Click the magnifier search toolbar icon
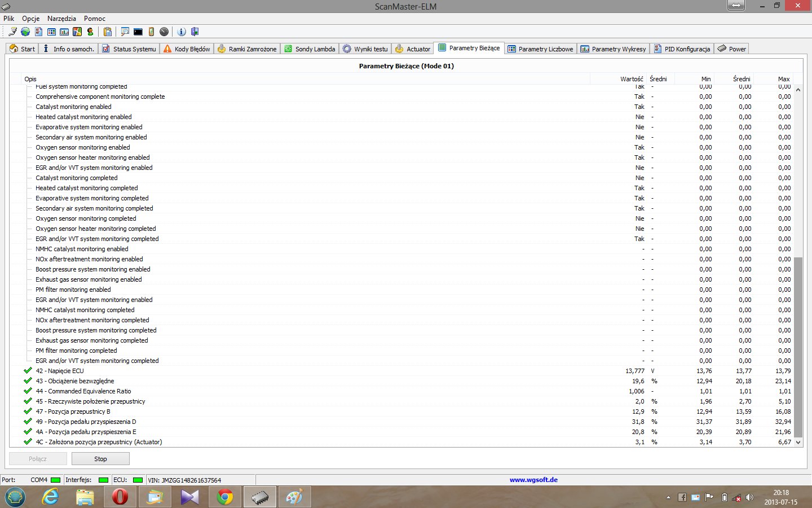This screenshot has width=812, height=508. pyautogui.click(x=125, y=32)
